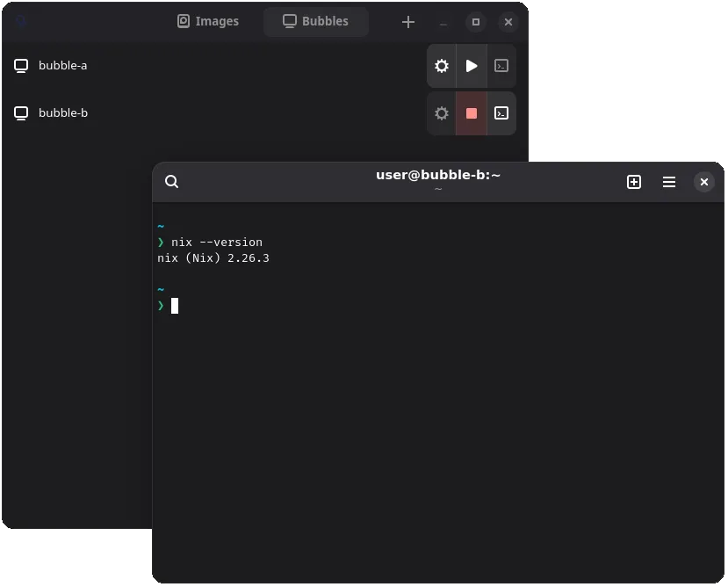Open search in the terminal window
Image resolution: width=728 pixels, height=587 pixels.
click(x=172, y=181)
